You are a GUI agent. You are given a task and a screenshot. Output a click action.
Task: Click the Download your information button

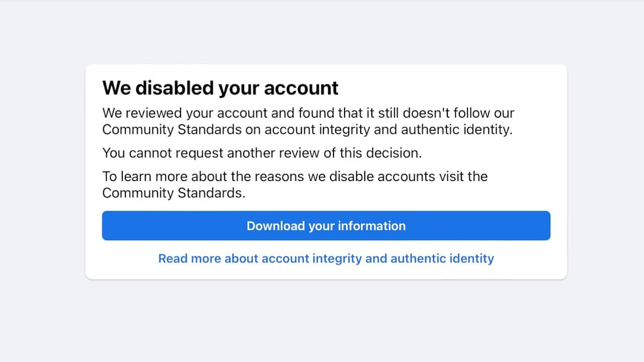click(x=326, y=226)
